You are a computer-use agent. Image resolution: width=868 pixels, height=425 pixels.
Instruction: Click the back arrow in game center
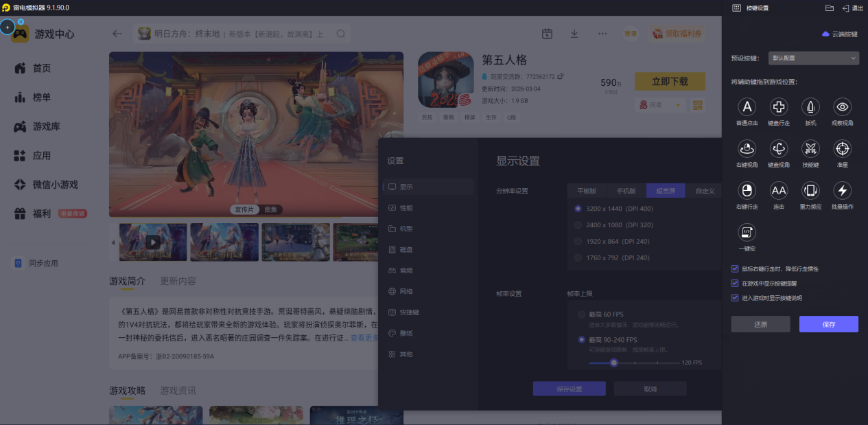(x=117, y=34)
